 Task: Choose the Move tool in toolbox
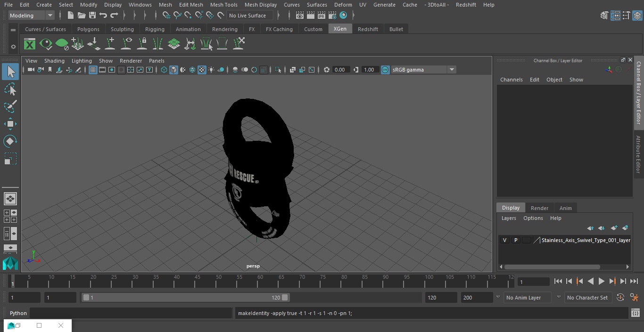click(10, 124)
